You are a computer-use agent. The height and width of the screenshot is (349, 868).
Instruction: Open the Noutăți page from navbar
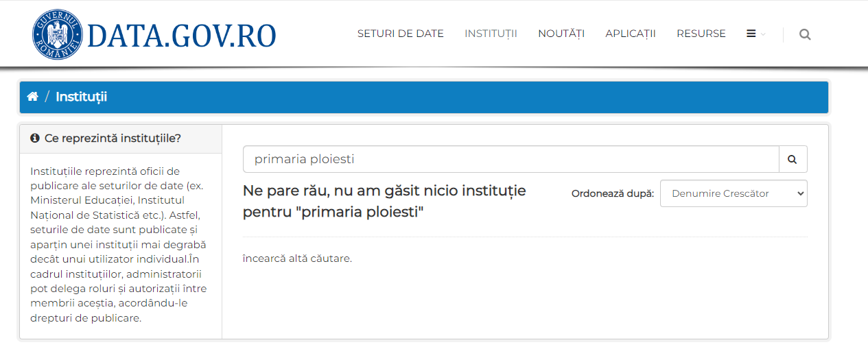pos(561,34)
